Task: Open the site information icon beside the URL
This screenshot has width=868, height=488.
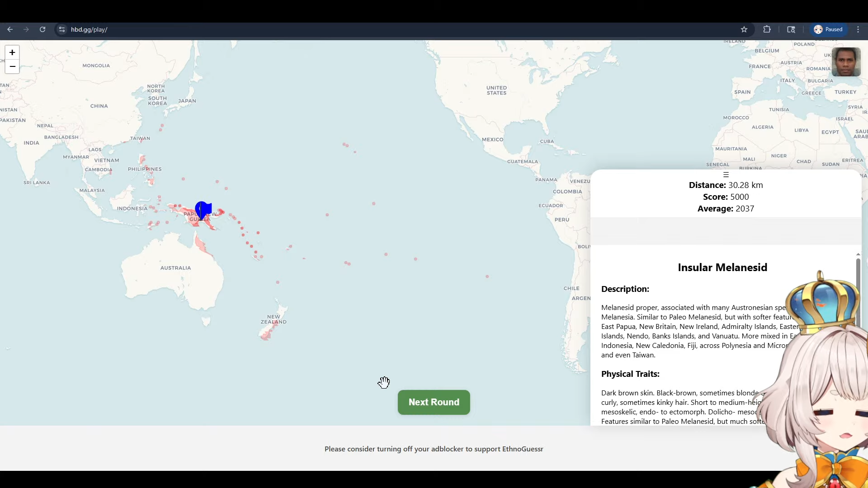Action: coord(62,29)
